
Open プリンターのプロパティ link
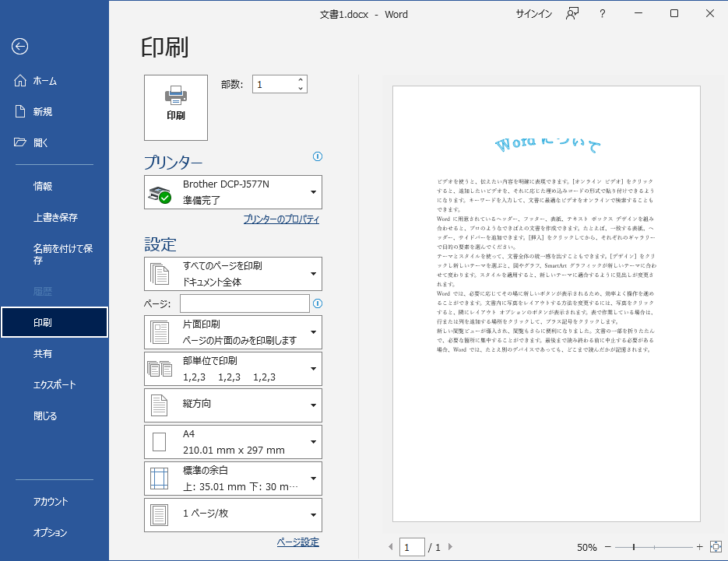click(x=281, y=219)
